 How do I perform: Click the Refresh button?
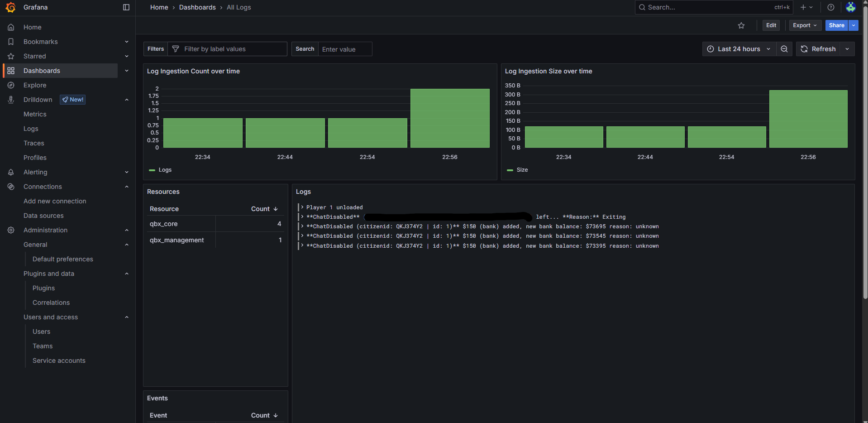[818, 49]
